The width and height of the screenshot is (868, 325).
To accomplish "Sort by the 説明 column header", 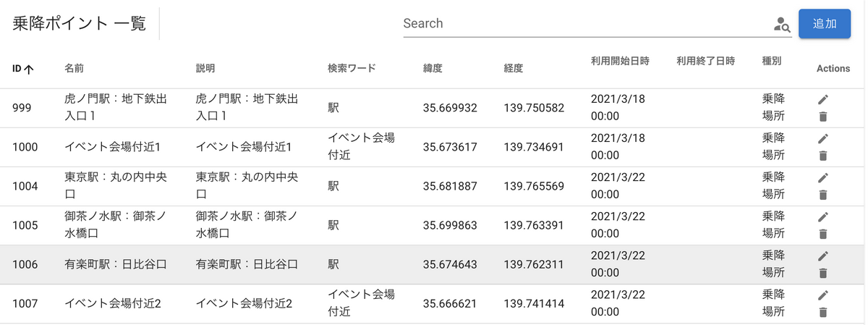I will 205,69.
